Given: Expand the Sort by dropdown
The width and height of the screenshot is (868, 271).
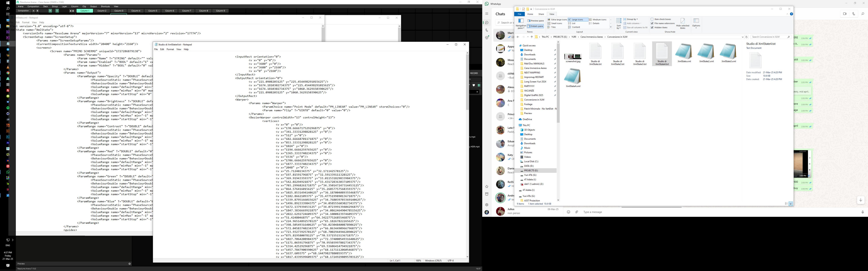Looking at the screenshot, I should pyautogui.click(x=619, y=27).
